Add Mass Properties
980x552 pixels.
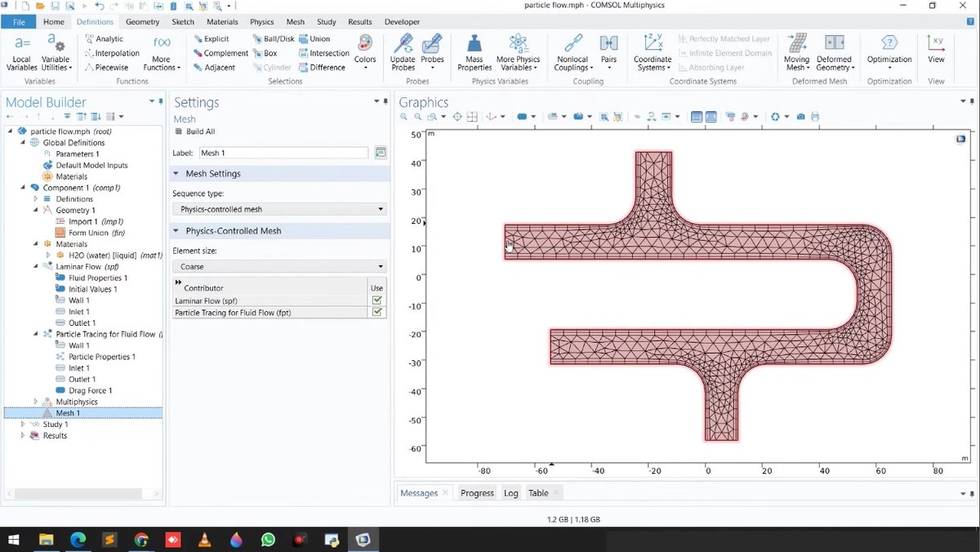point(474,52)
